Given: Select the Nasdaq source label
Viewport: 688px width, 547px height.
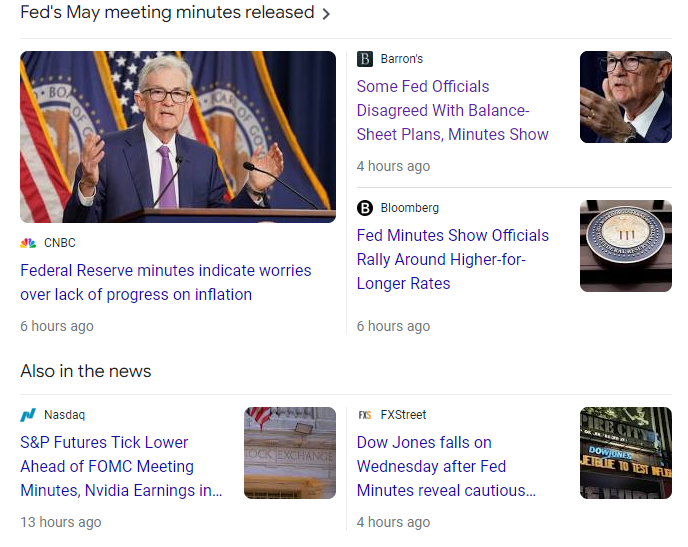Looking at the screenshot, I should pyautogui.click(x=64, y=415).
